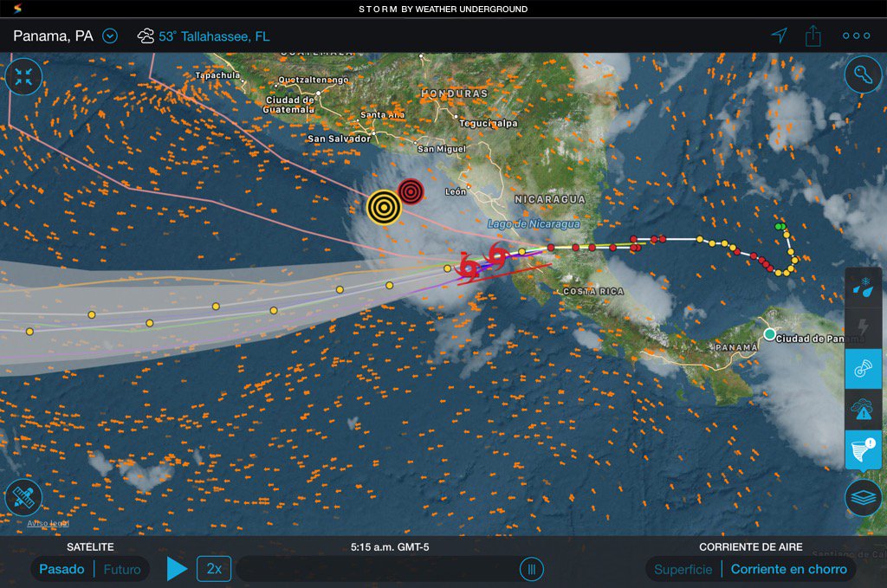
Task: Select the left red hurricane symbol
Action: 469,267
